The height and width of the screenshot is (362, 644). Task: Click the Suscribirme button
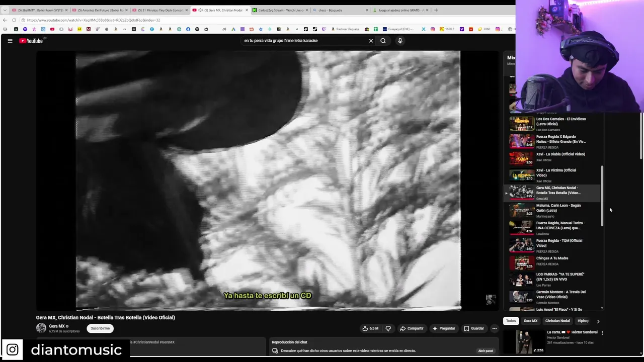click(x=100, y=328)
